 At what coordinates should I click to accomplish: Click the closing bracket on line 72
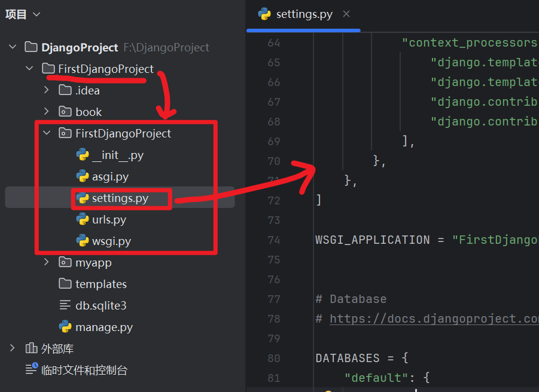(319, 200)
